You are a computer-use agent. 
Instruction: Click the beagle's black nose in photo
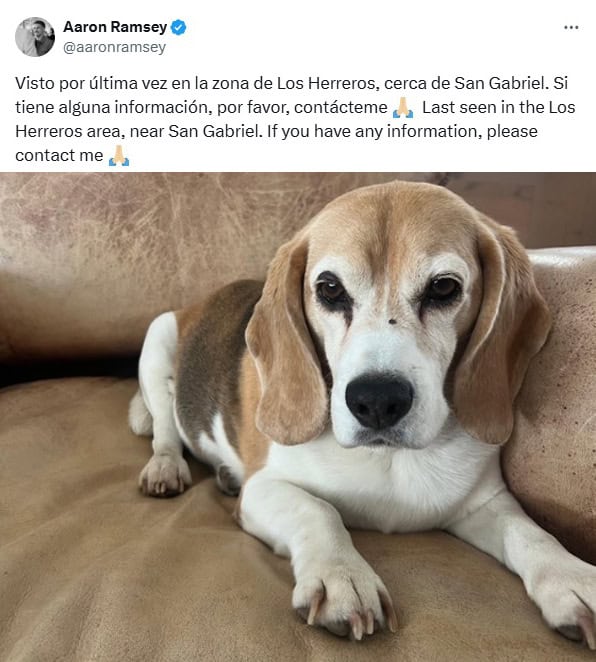[379, 400]
